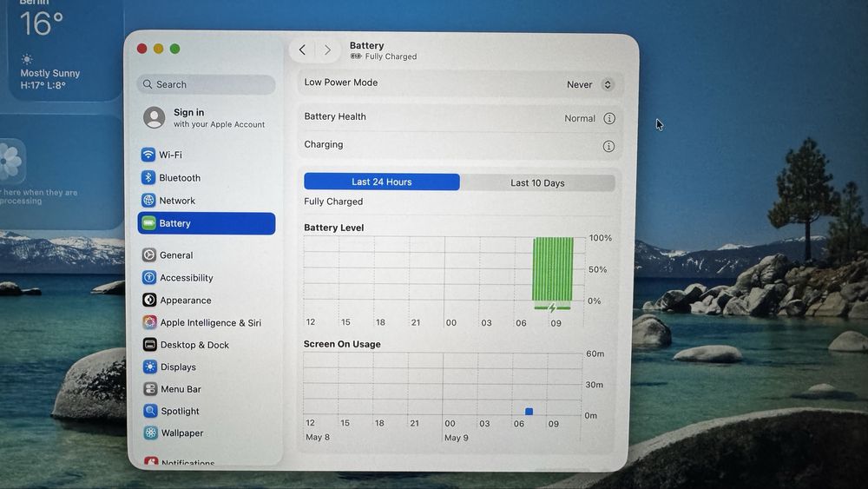The image size is (868, 489).
Task: Switch to Last 10 Days tab
Action: (537, 182)
